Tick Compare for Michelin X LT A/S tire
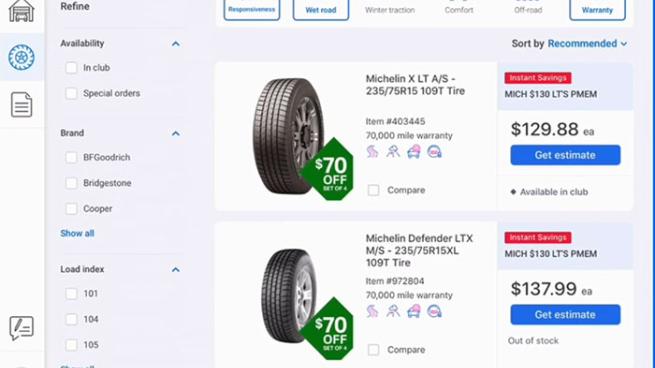Image resolution: width=655 pixels, height=368 pixels. (373, 190)
